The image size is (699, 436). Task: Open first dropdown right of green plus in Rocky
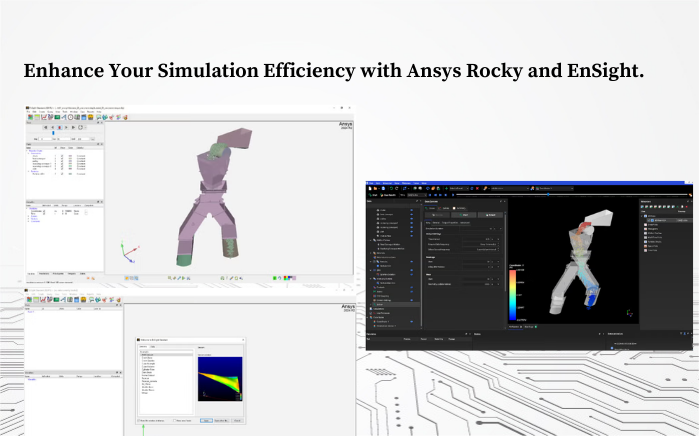pos(459,189)
